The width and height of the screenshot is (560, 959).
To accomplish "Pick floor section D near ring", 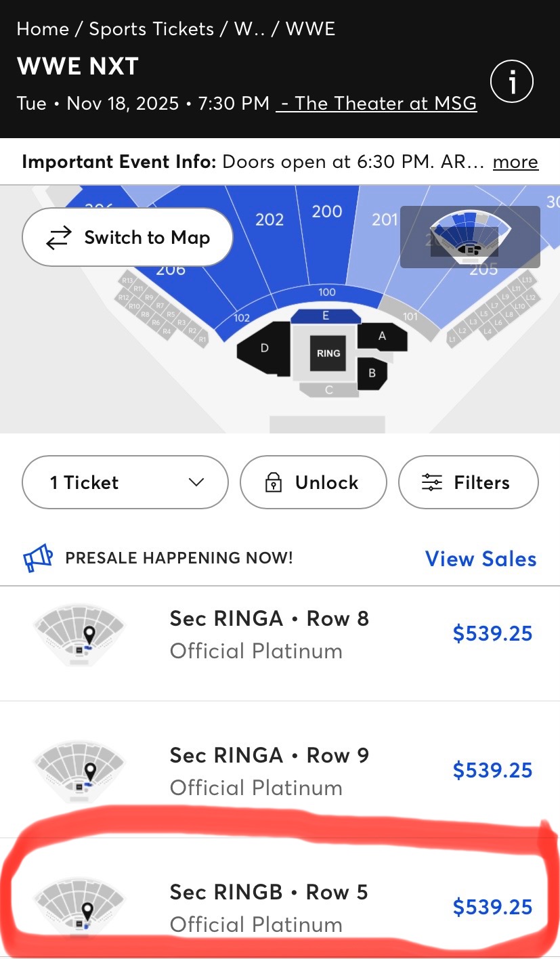I will coord(264,348).
